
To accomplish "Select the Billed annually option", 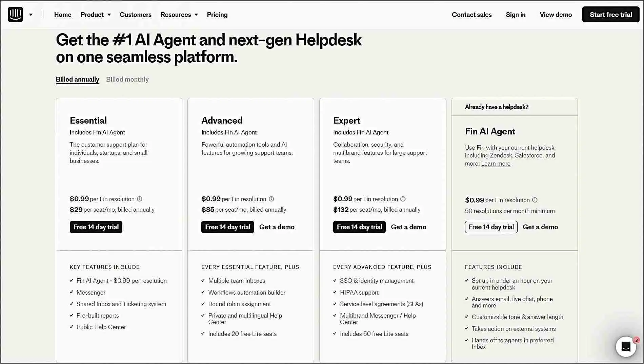I will click(77, 79).
